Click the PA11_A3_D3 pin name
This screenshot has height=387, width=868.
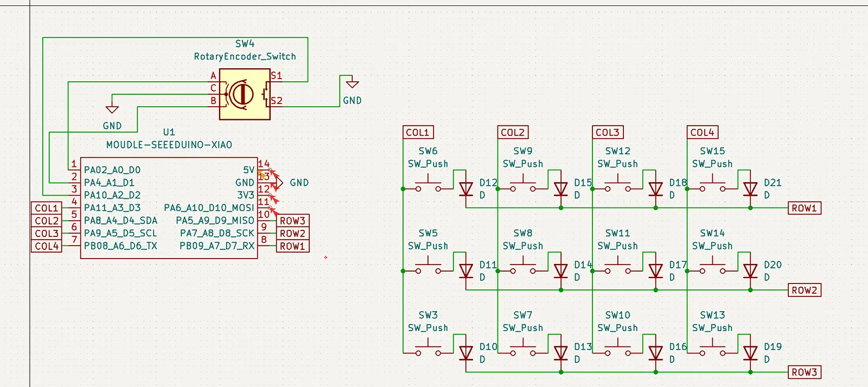point(112,208)
